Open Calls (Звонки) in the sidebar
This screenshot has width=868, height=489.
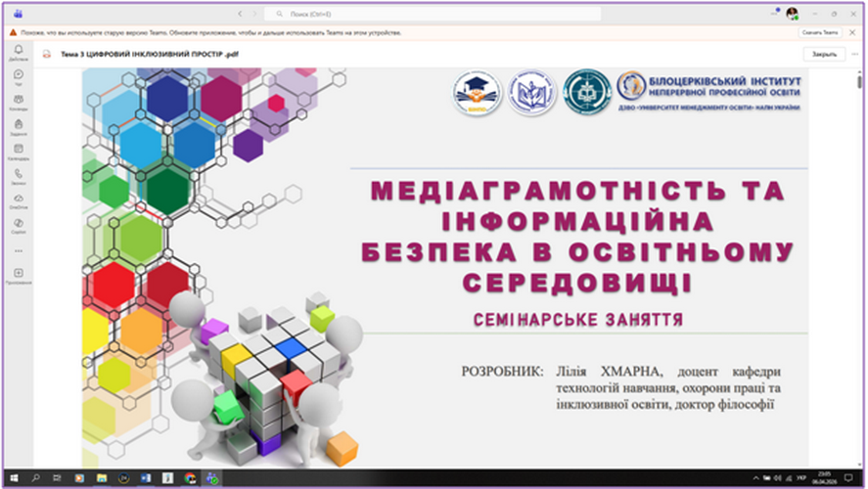(x=19, y=175)
